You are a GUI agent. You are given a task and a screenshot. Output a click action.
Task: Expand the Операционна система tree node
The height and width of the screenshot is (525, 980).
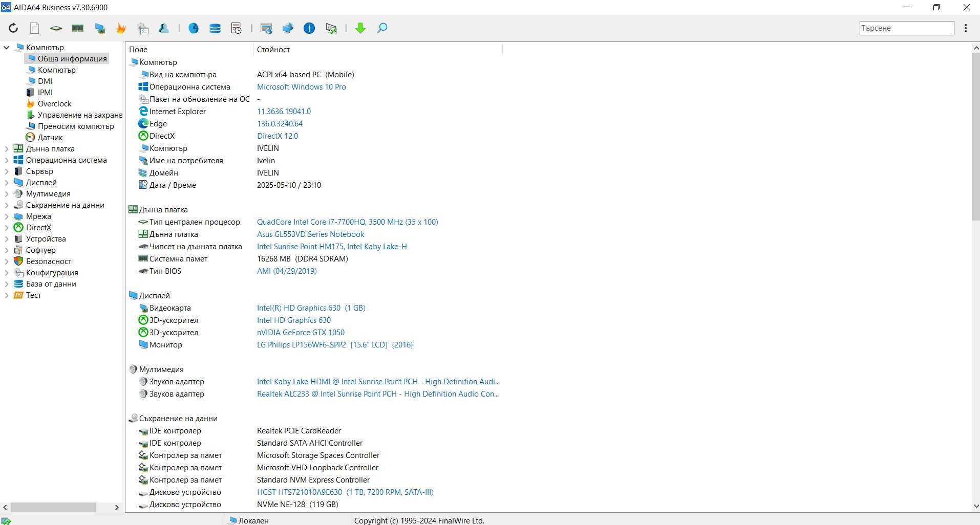click(7, 160)
